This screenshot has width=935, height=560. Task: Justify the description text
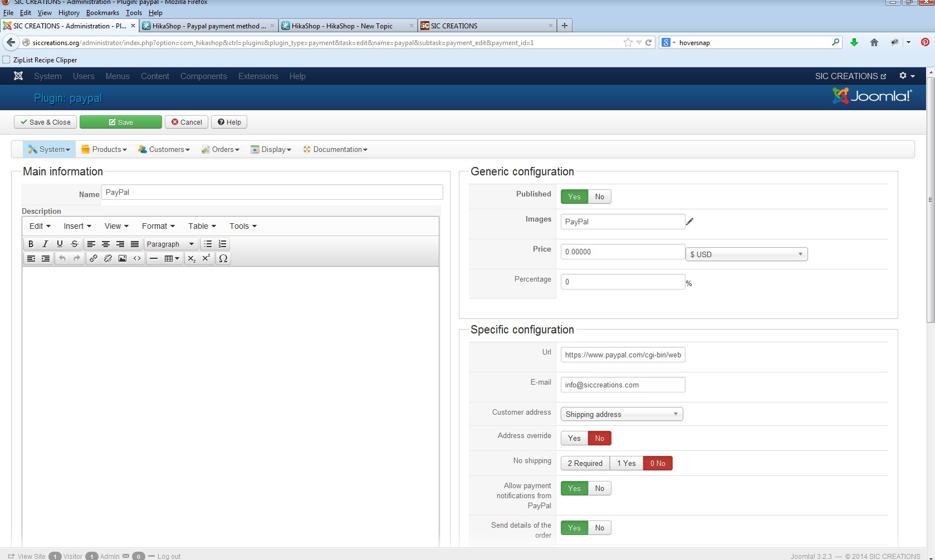[135, 244]
